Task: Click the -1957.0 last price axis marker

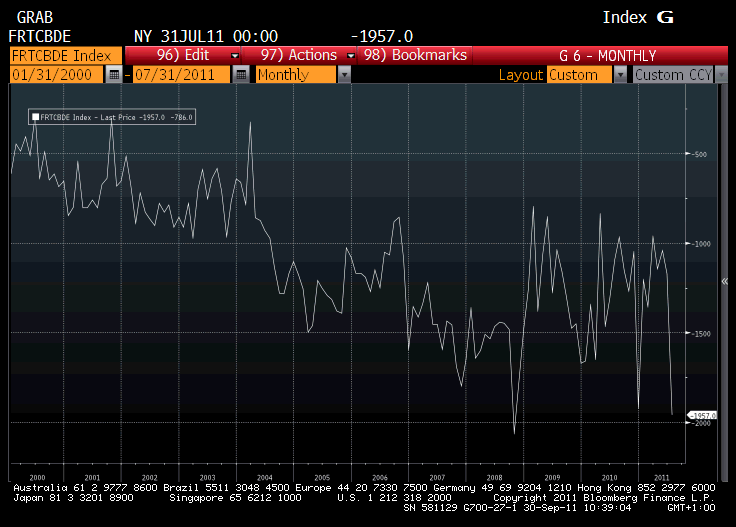Action: [x=702, y=415]
